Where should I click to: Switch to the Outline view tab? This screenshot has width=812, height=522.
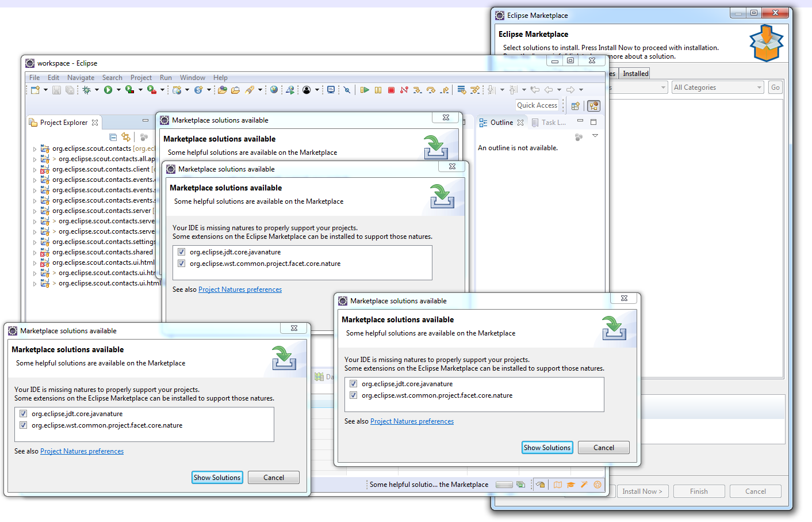[x=501, y=123]
